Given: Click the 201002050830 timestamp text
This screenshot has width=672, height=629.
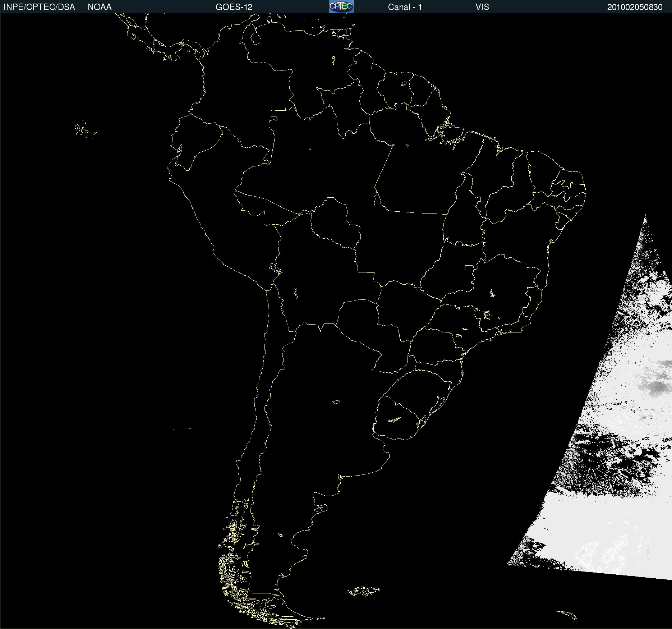Looking at the screenshot, I should (x=635, y=7).
